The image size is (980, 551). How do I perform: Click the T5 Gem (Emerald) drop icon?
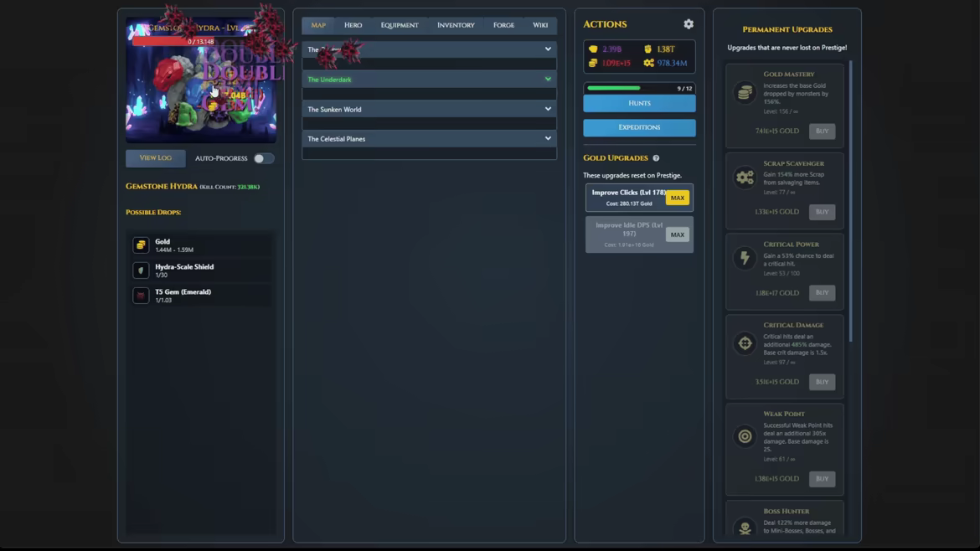click(x=141, y=295)
